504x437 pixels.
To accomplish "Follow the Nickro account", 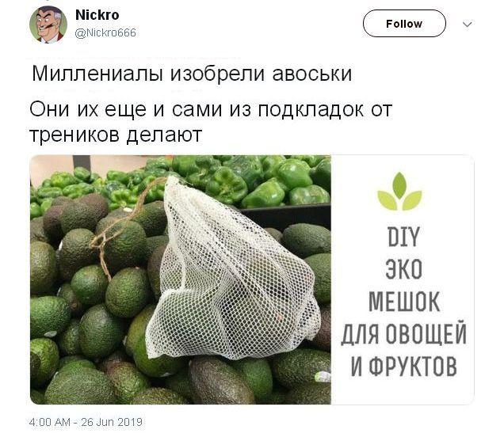I will (x=404, y=24).
